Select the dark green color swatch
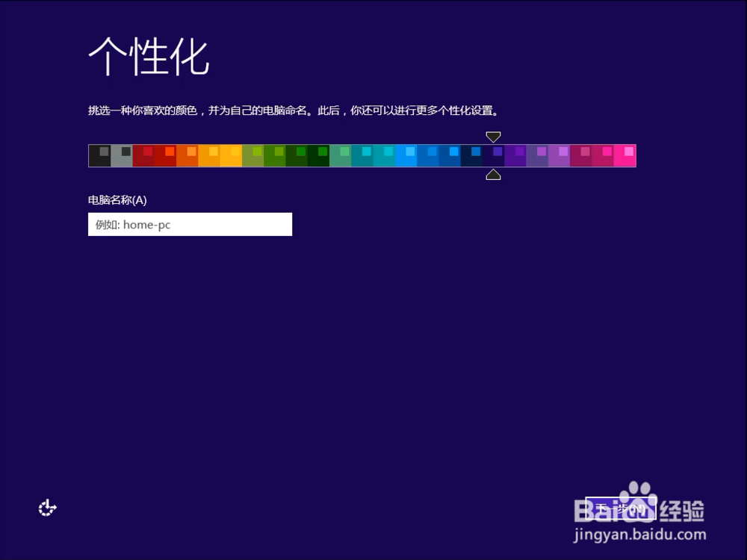The image size is (747, 560). (x=320, y=155)
